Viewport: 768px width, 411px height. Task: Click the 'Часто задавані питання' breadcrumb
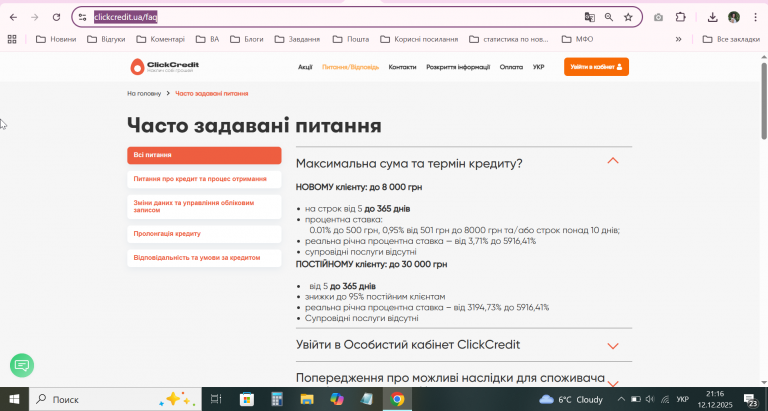(x=212, y=94)
